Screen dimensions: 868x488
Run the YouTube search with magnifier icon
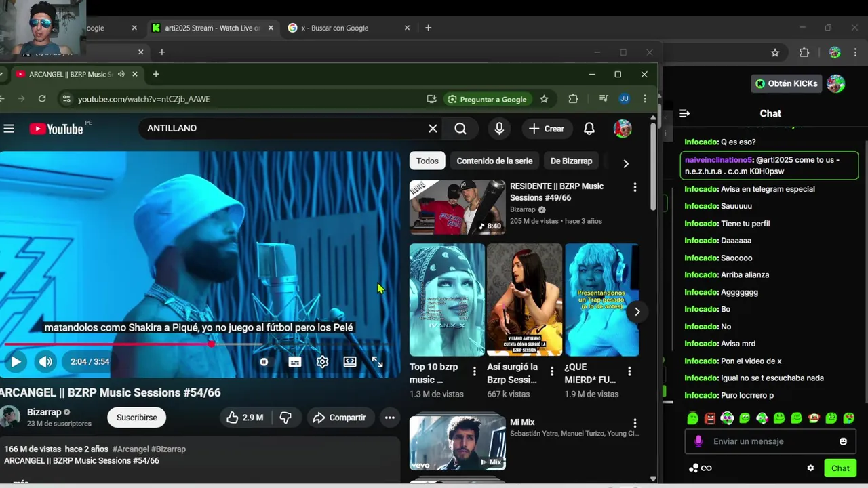click(460, 129)
